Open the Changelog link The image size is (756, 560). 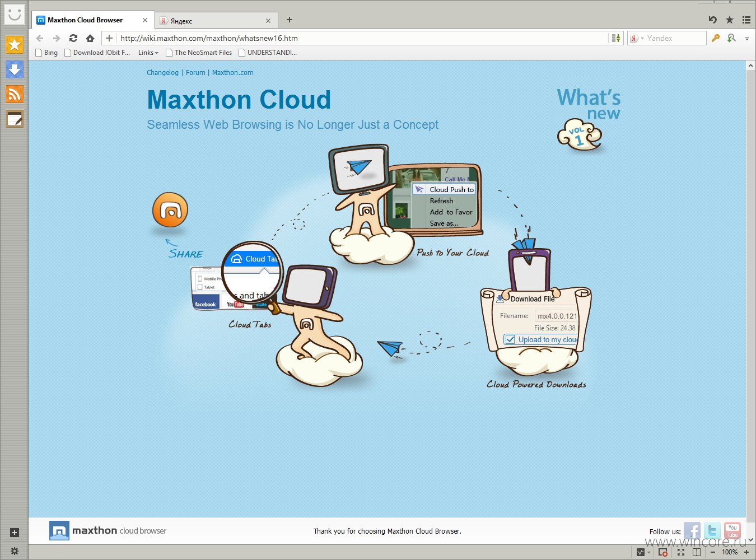tap(162, 73)
